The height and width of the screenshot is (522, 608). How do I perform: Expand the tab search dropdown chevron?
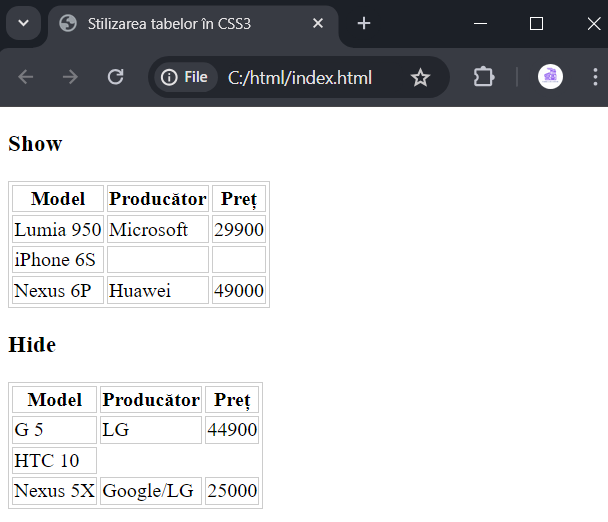(24, 23)
